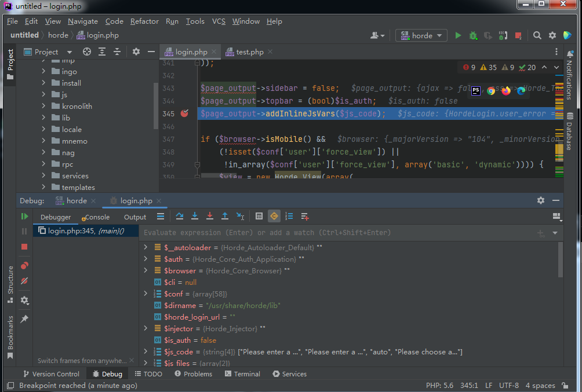The height and width of the screenshot is (392, 582).
Task: Expand the ingo folder
Action: click(43, 71)
